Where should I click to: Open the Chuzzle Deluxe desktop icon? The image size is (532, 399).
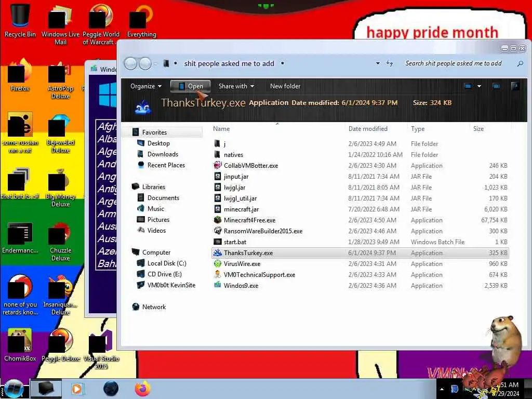(60, 242)
